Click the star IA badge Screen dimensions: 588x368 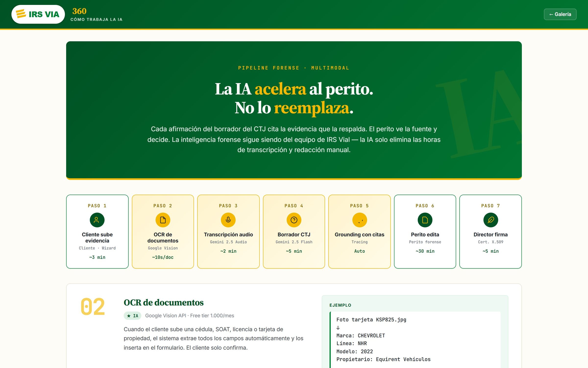coord(132,316)
